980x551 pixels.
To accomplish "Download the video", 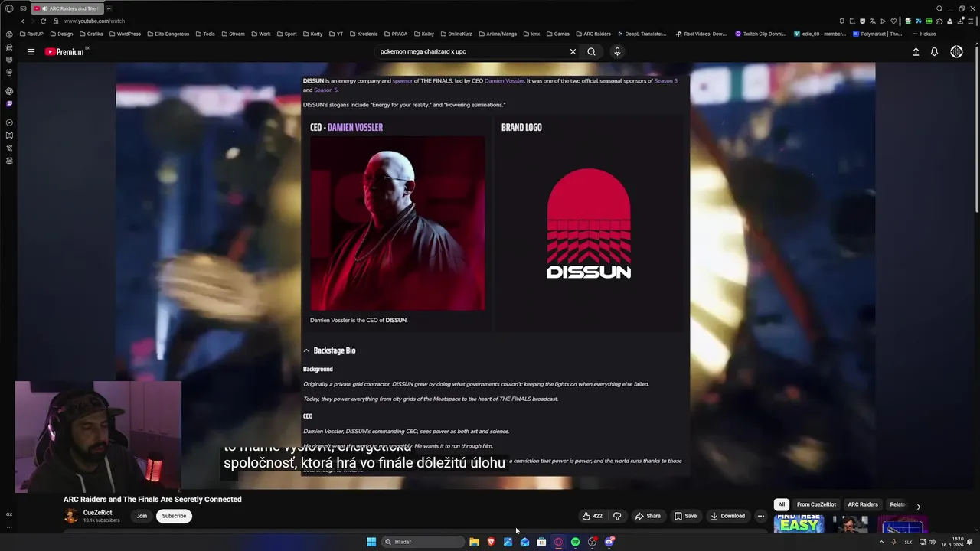I will click(x=727, y=516).
